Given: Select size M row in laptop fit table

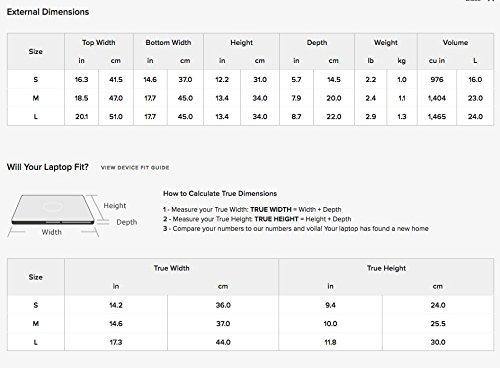Looking at the screenshot, I should tap(250, 323).
